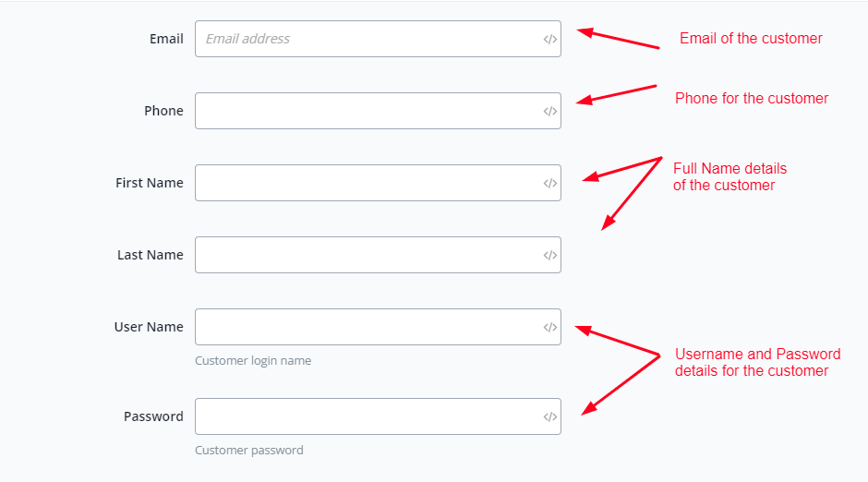Image resolution: width=868 pixels, height=482 pixels.
Task: Click the Password label
Action: coord(153,416)
